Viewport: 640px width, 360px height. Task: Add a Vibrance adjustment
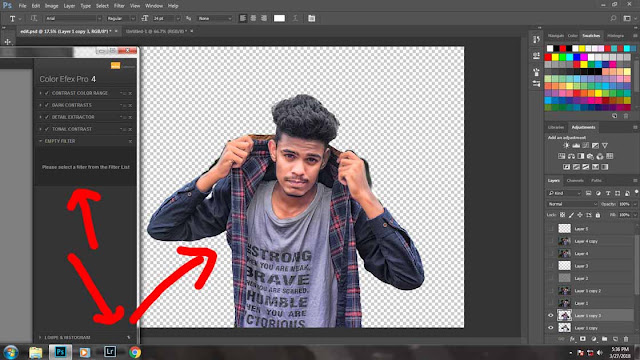[605, 145]
